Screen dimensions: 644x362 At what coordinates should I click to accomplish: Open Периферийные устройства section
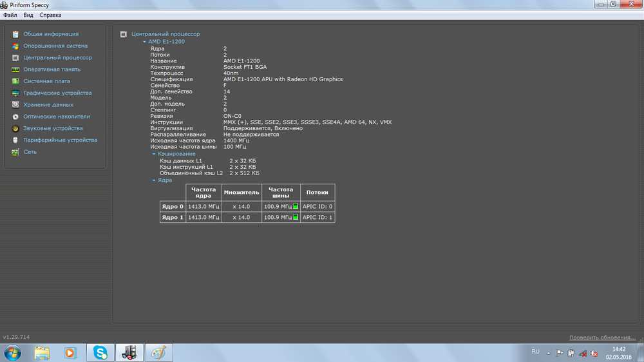(61, 140)
